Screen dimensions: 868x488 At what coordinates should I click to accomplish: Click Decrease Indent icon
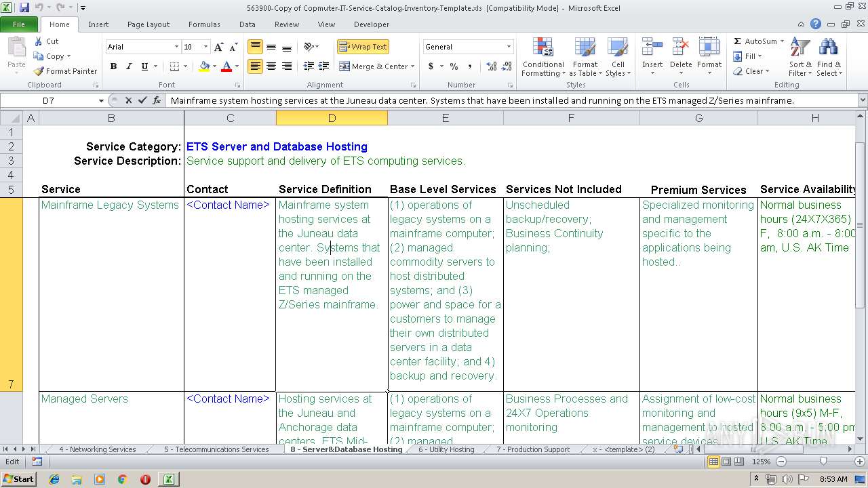point(309,66)
